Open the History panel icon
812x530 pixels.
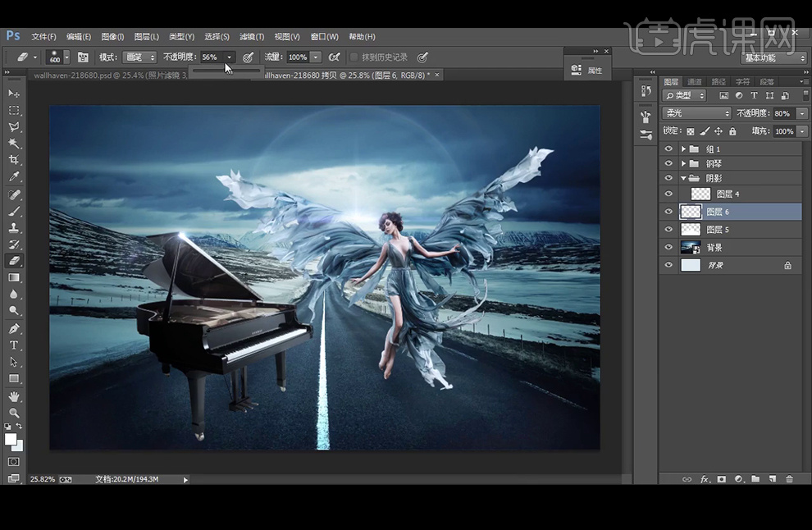(645, 91)
